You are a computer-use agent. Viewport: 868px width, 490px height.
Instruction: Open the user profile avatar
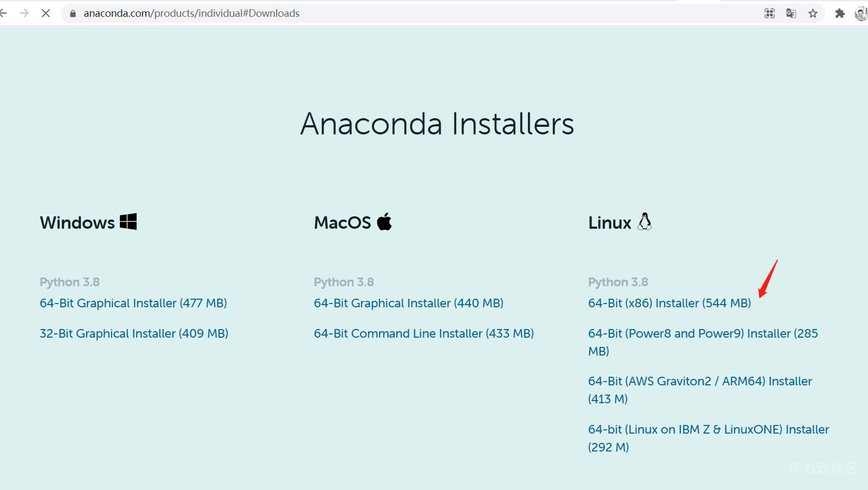coord(860,14)
